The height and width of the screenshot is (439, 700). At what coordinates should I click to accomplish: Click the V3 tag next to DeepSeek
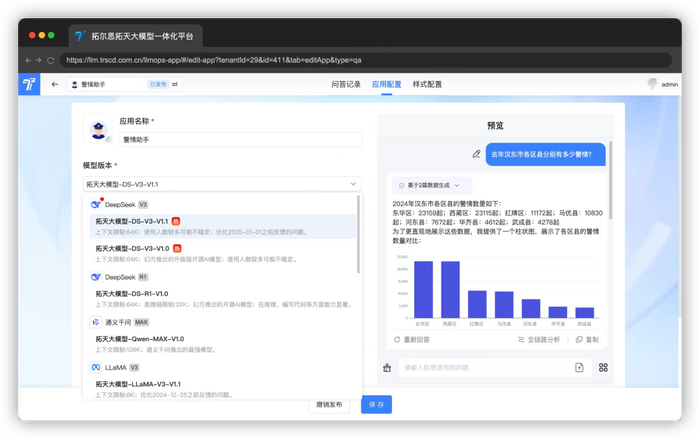143,205
